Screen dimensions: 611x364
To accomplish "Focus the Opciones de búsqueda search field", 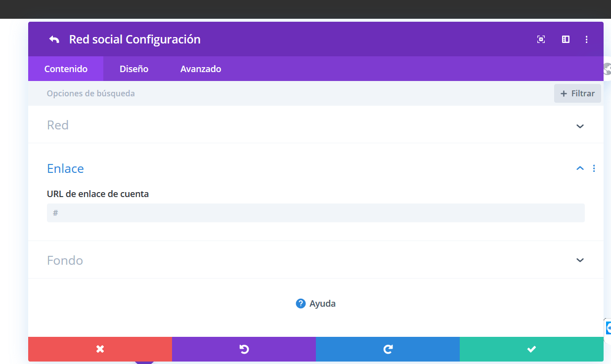I will (291, 93).
